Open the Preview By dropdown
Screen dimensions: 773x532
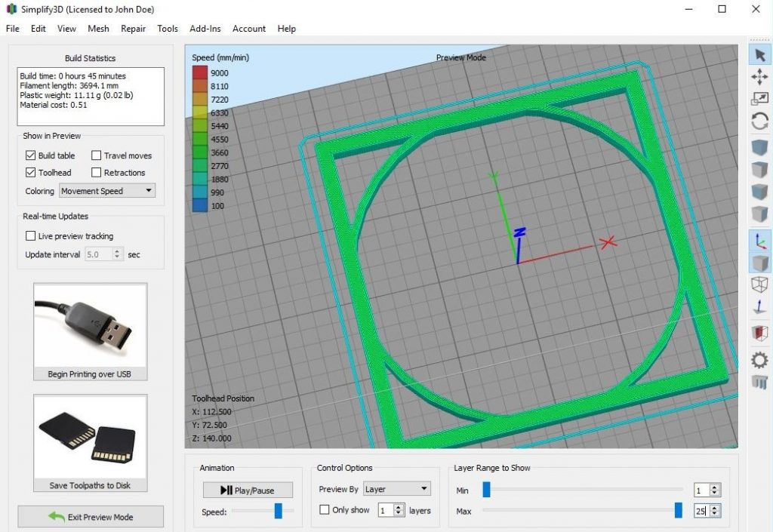[x=397, y=488]
